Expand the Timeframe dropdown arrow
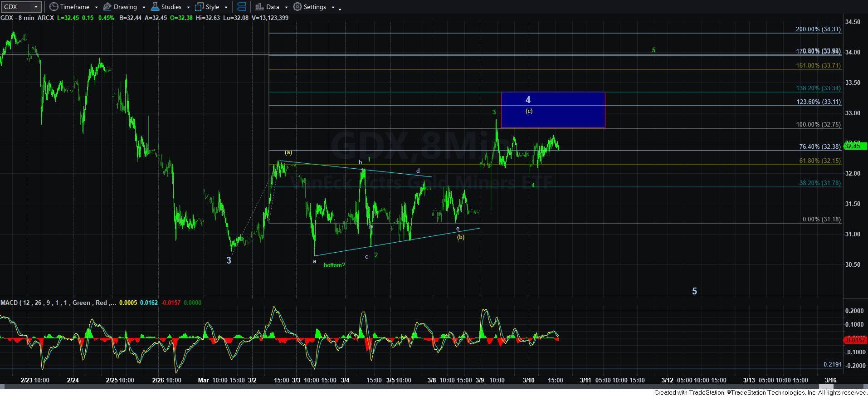 pos(96,7)
